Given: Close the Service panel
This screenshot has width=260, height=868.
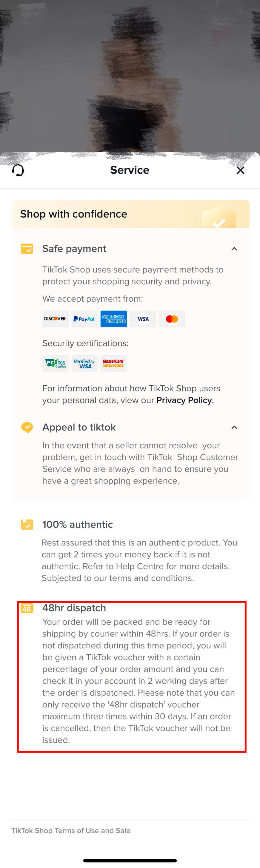Looking at the screenshot, I should (240, 170).
